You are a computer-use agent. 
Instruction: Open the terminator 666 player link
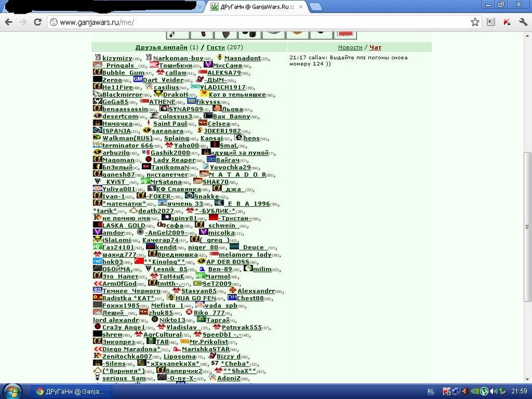pyautogui.click(x=128, y=145)
